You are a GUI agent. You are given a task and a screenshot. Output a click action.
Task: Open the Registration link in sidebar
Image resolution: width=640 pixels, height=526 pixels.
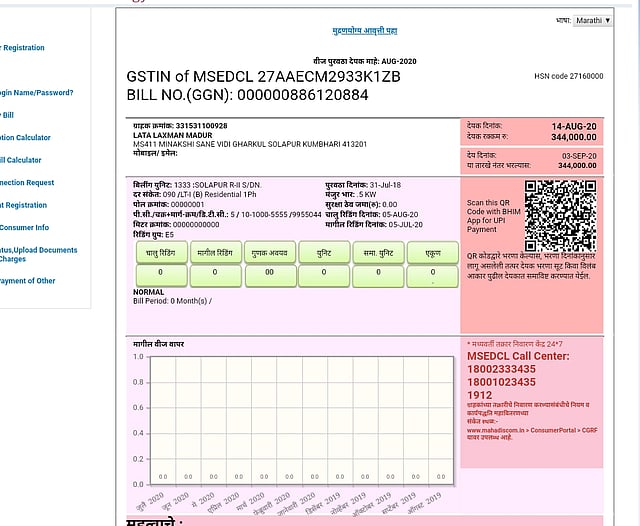point(22,48)
